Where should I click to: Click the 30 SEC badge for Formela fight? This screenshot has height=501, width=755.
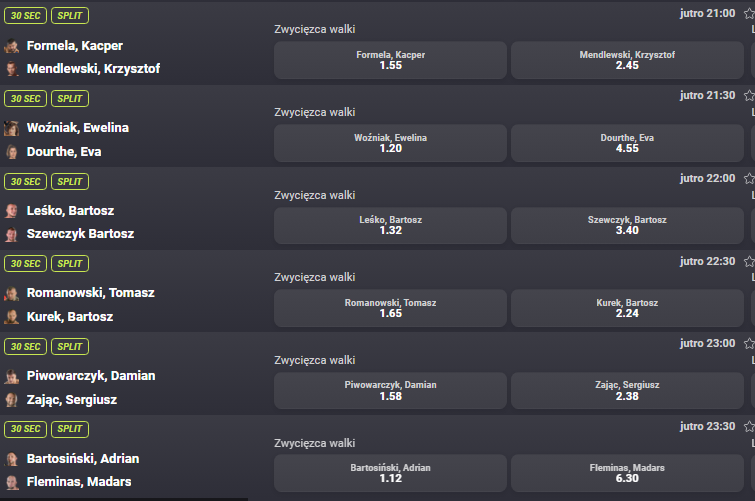(25, 16)
